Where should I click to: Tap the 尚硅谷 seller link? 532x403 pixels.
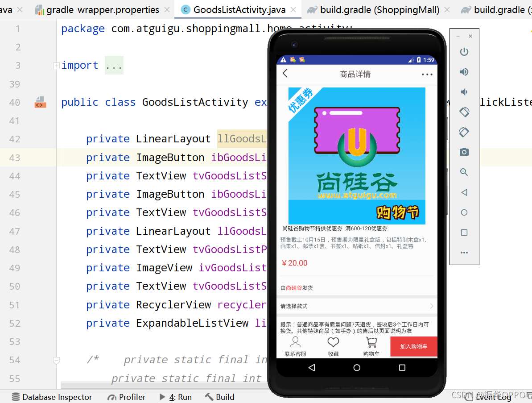(x=294, y=288)
